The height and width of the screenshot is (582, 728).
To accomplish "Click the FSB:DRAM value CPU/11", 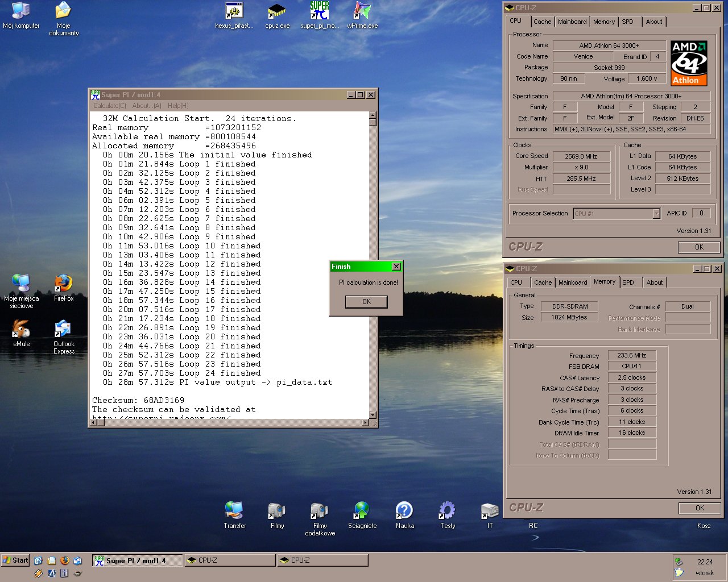I will pos(632,367).
